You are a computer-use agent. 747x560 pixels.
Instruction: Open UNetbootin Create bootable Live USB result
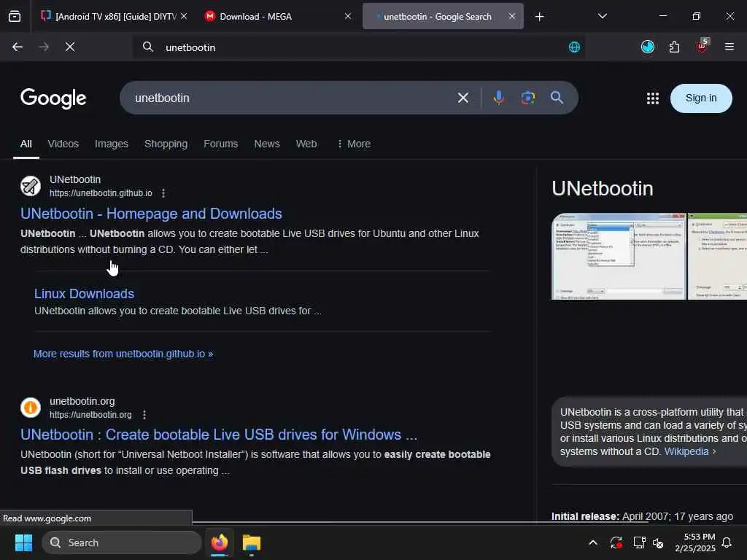pos(219,435)
